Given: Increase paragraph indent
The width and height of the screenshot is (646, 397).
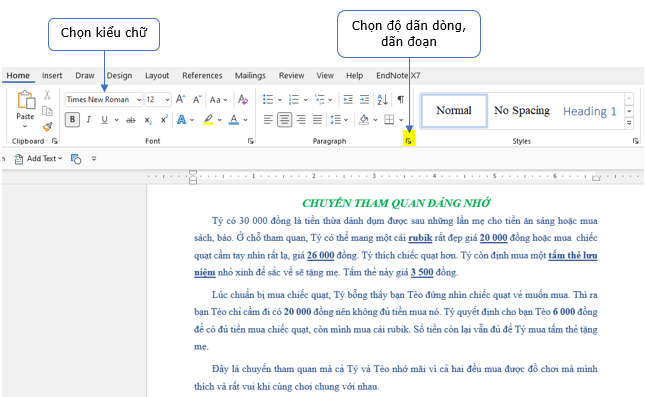Looking at the screenshot, I should [x=364, y=99].
